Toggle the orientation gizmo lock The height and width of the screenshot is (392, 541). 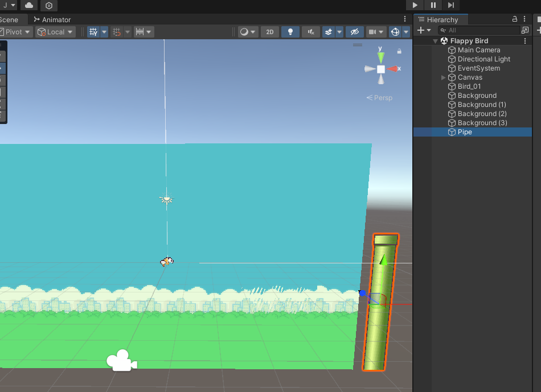click(x=399, y=51)
